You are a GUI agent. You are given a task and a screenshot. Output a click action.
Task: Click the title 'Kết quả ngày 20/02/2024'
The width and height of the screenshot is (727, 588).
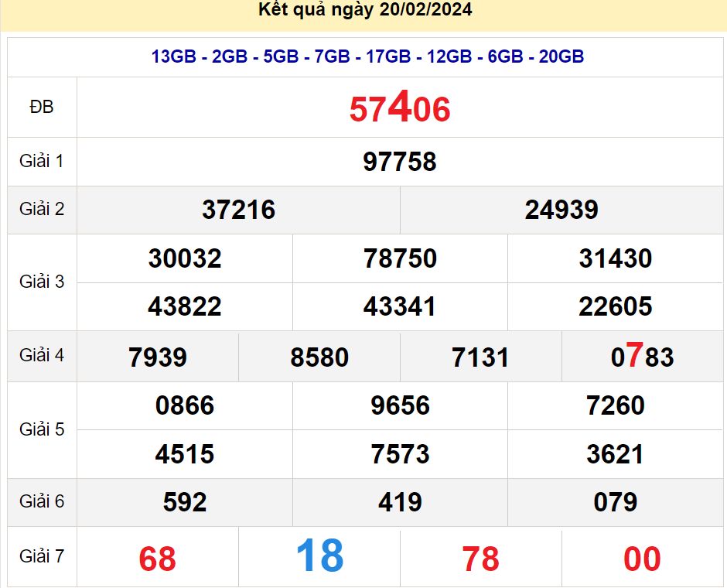click(x=365, y=11)
